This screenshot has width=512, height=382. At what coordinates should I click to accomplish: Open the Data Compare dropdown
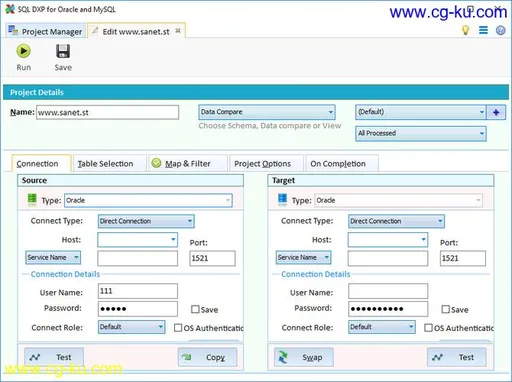[267, 112]
